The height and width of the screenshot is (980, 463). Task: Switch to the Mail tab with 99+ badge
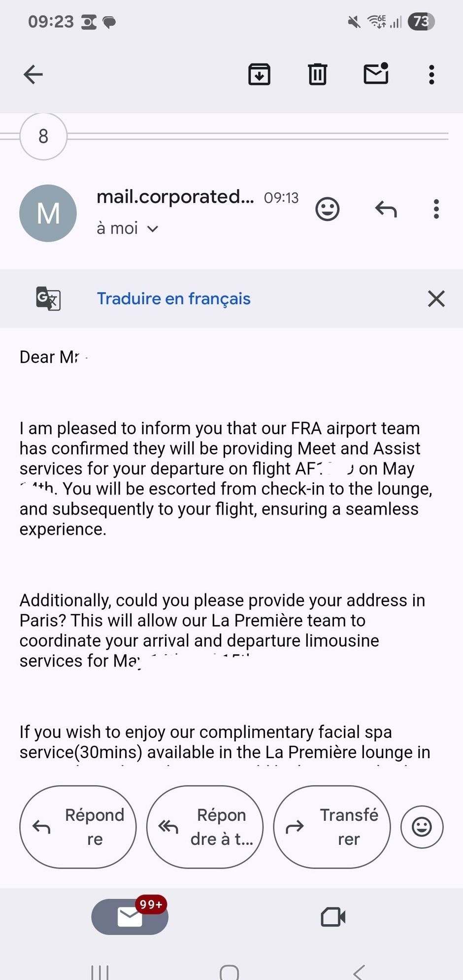[130, 917]
